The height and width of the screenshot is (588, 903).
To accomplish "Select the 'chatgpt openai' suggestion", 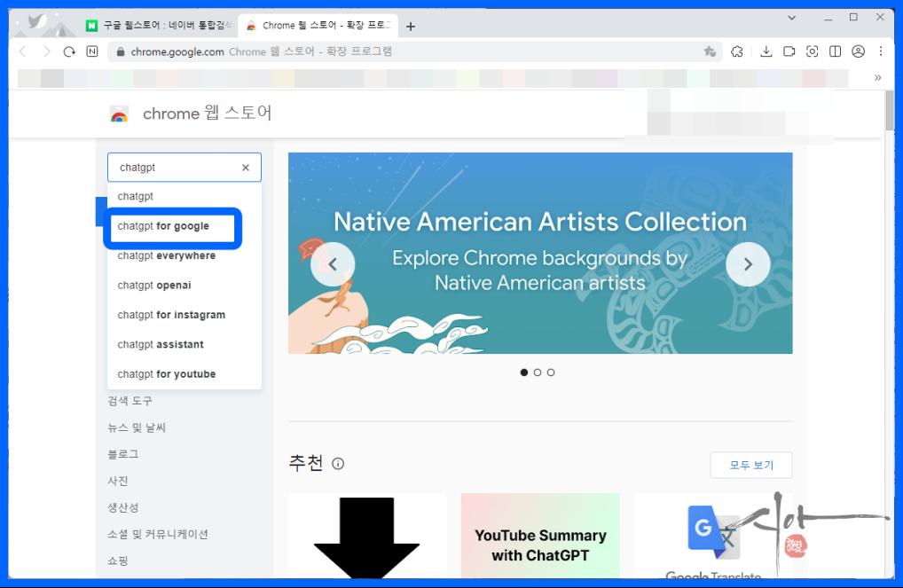I will click(185, 286).
